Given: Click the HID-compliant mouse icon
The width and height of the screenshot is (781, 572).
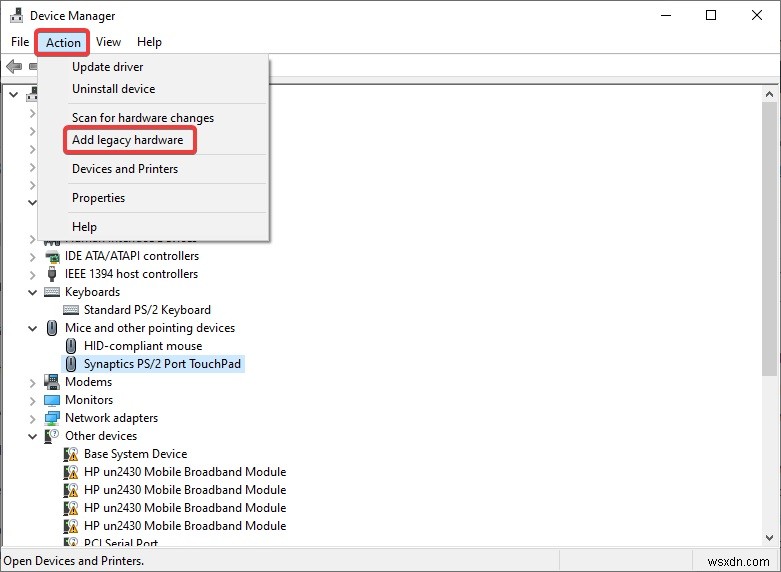Looking at the screenshot, I should [71, 346].
